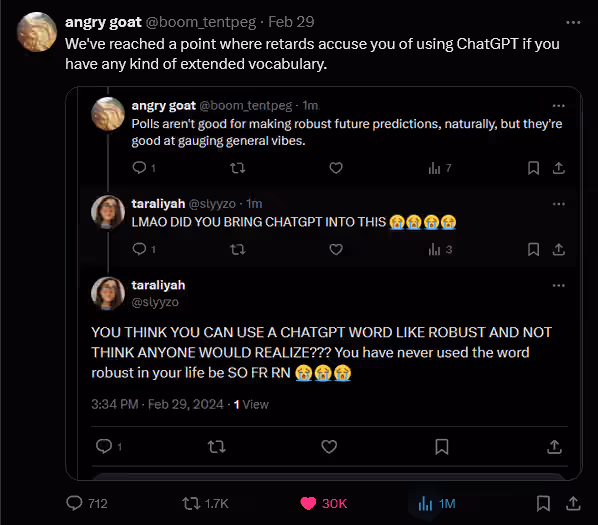Bookmark the LMAO reply tweet
The height and width of the screenshot is (525, 598).
tap(533, 249)
